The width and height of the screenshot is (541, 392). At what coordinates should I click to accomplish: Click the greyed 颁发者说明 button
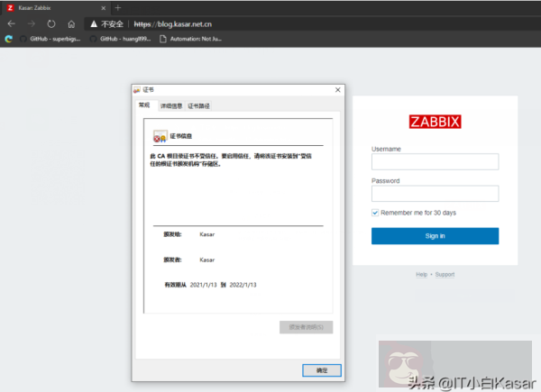coord(306,327)
